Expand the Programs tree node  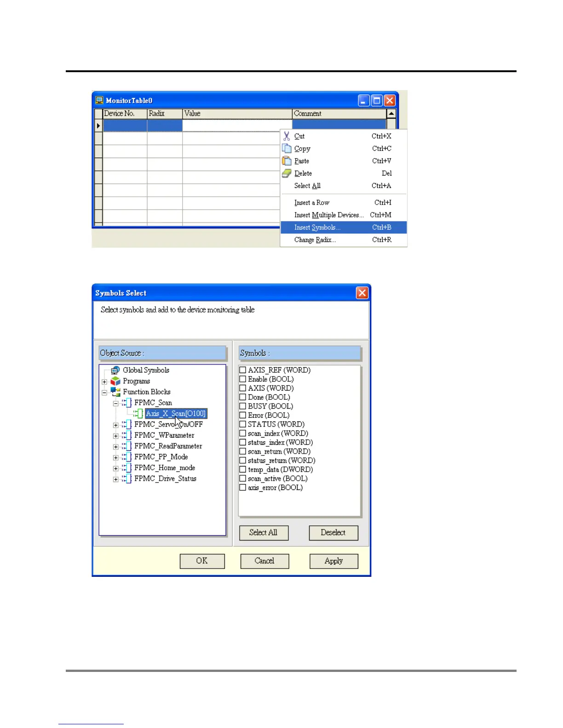[x=104, y=381]
